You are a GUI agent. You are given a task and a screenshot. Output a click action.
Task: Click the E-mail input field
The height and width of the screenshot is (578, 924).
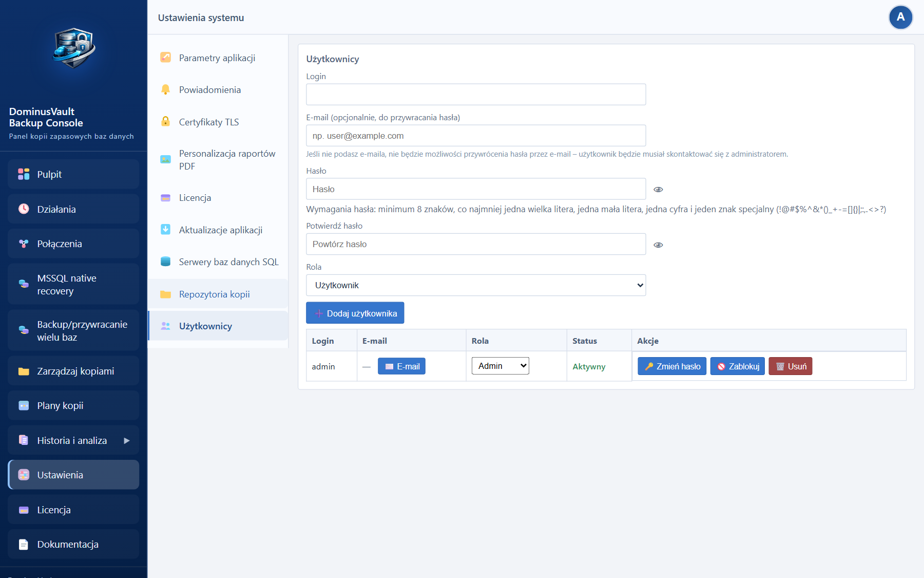[476, 136]
